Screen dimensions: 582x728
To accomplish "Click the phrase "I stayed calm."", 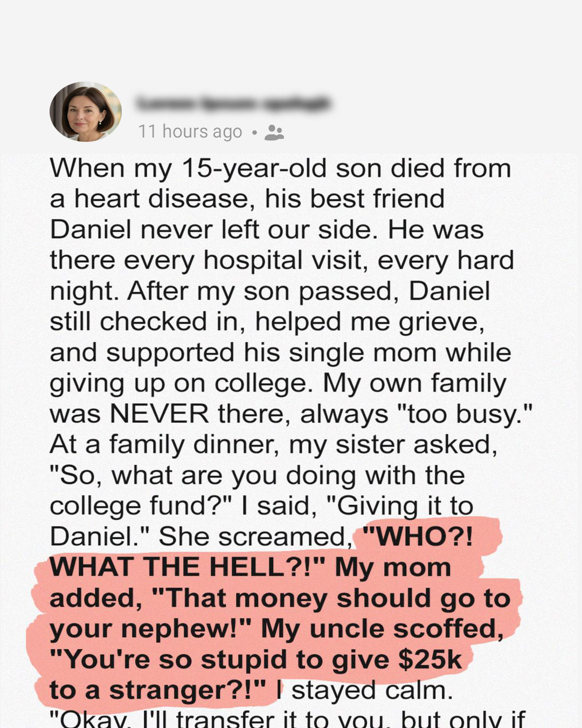I will [365, 690].
